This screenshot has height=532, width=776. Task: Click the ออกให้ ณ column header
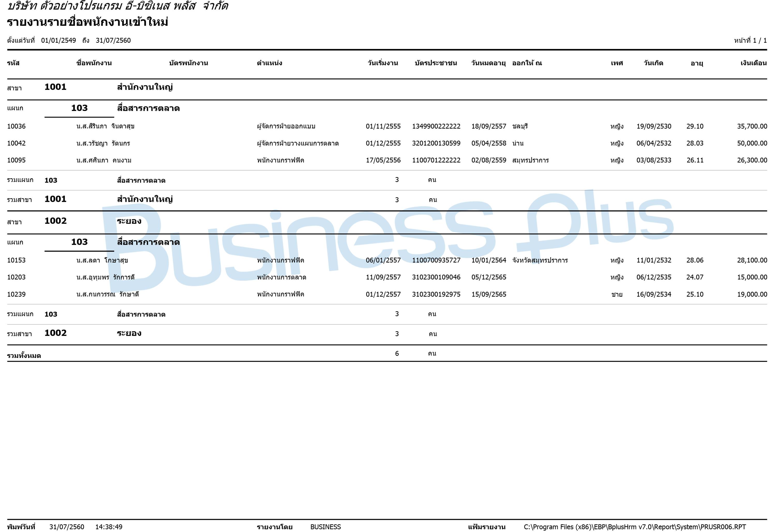tap(527, 63)
